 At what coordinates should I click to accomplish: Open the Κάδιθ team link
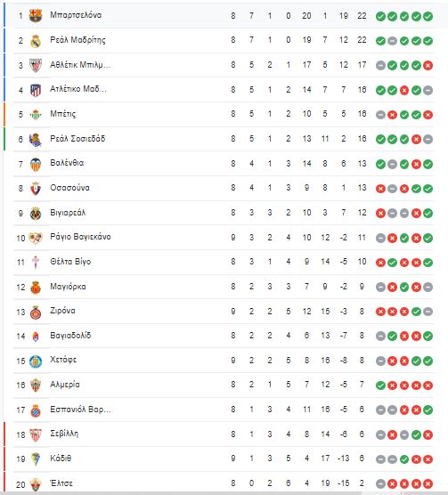pyautogui.click(x=61, y=458)
